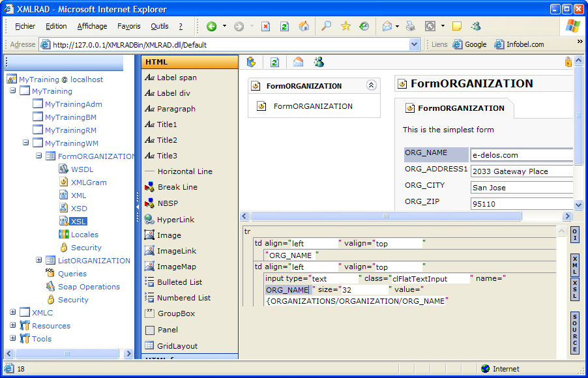Click the ORG_CITY input field

[x=522, y=188]
